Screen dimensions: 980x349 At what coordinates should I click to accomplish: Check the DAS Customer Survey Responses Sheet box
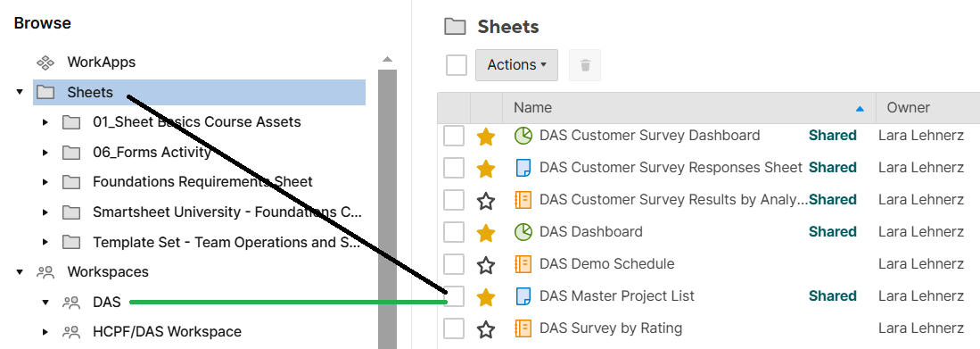(x=454, y=168)
